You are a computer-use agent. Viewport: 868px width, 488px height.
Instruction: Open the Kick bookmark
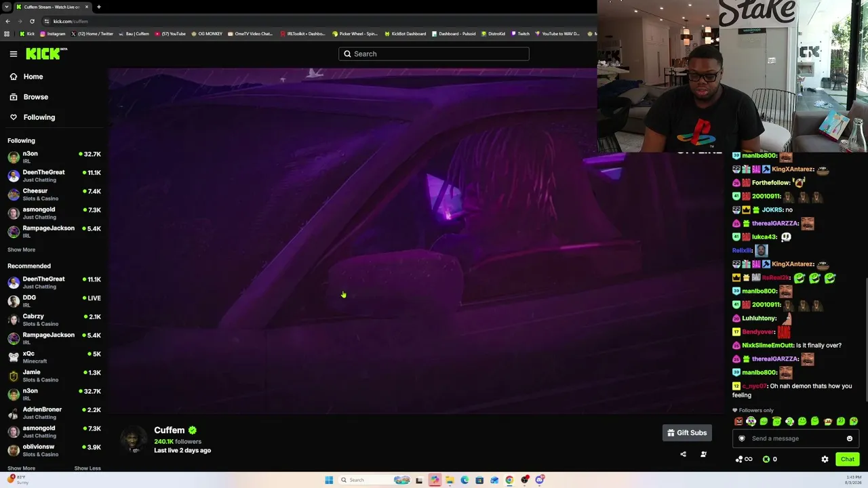click(27, 34)
